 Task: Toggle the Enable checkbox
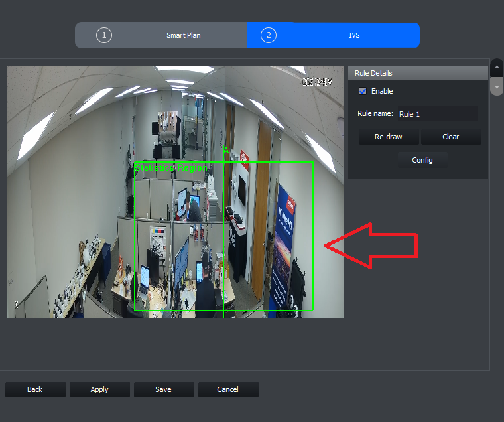coord(363,91)
